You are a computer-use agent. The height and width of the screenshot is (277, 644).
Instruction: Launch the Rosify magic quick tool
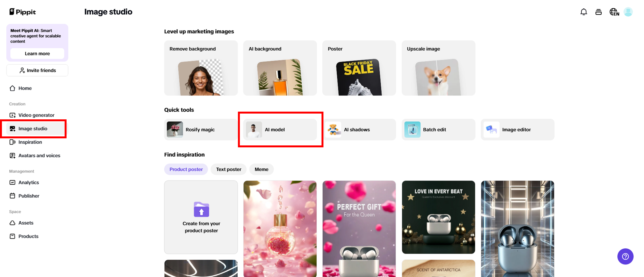click(x=200, y=129)
